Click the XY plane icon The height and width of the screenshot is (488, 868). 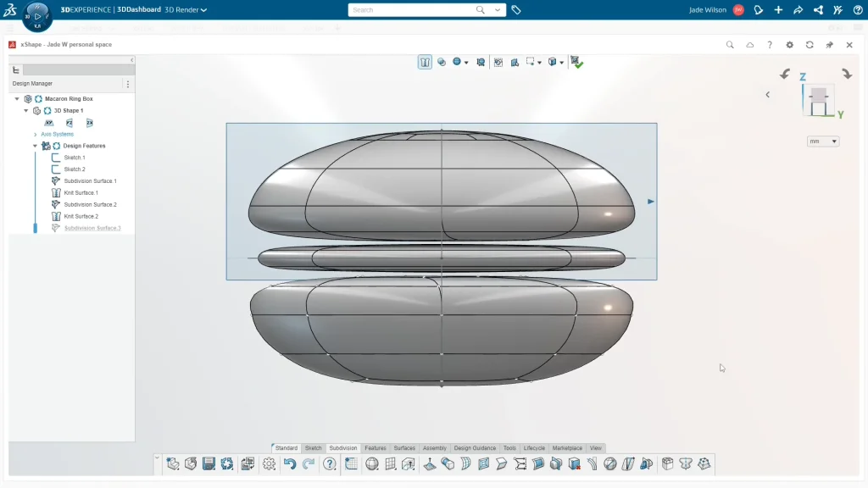pyautogui.click(x=49, y=123)
